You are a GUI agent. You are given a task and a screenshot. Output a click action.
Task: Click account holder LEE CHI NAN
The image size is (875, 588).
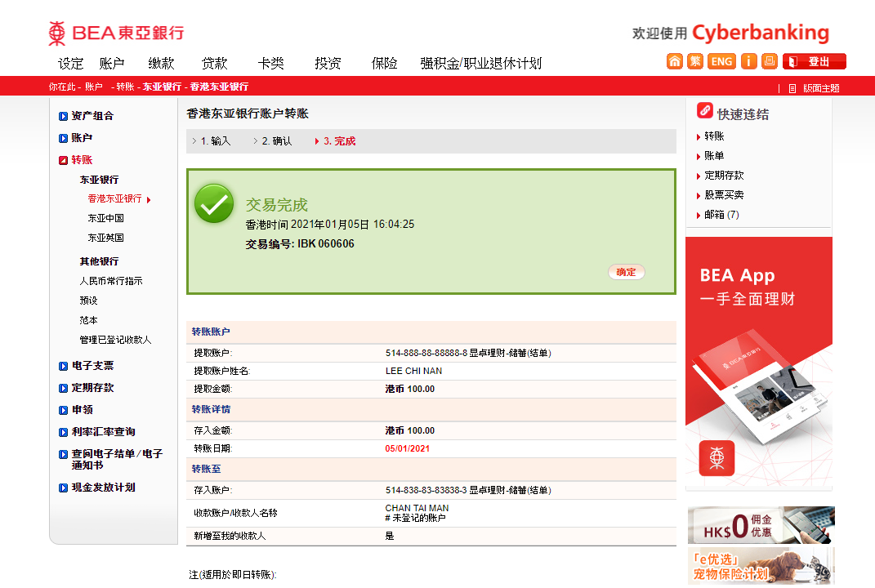click(x=413, y=371)
